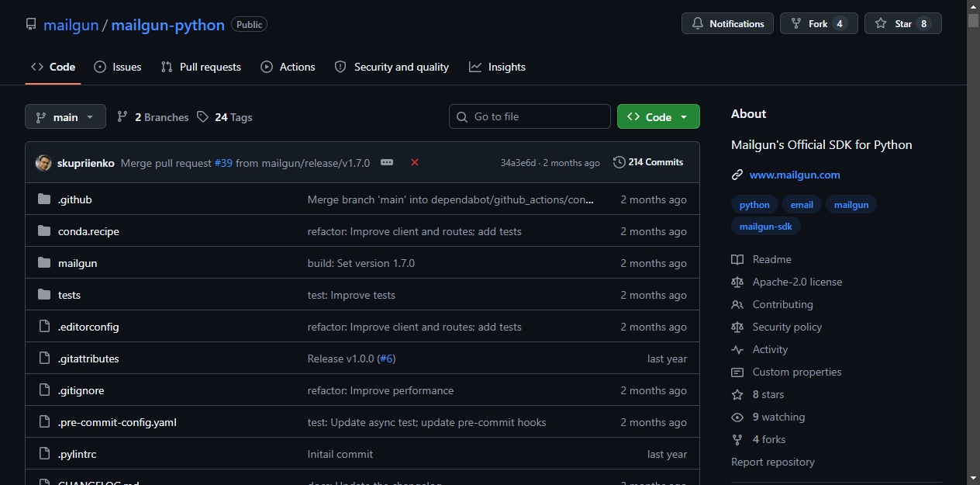Click the file icon for .pylintrc

click(x=44, y=454)
